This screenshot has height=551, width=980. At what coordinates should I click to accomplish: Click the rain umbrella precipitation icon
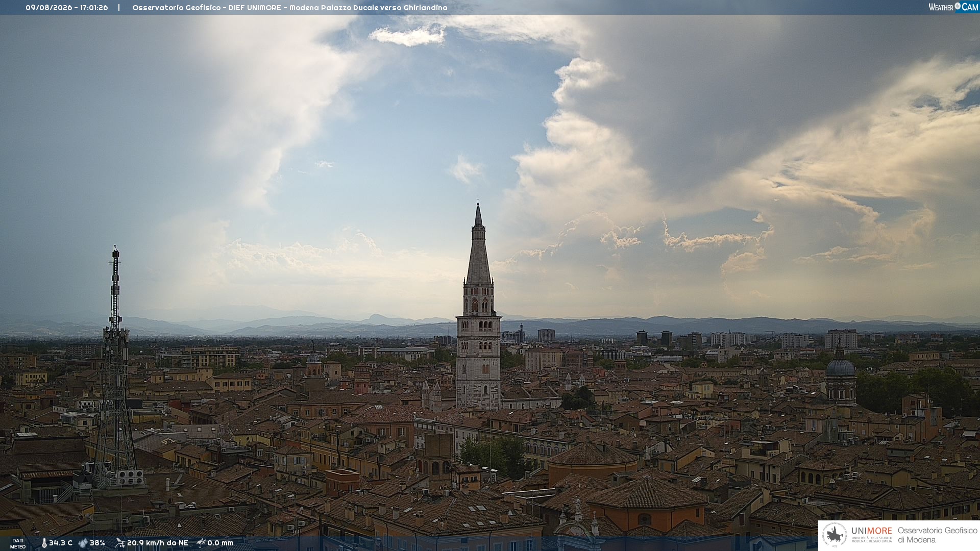(x=201, y=543)
